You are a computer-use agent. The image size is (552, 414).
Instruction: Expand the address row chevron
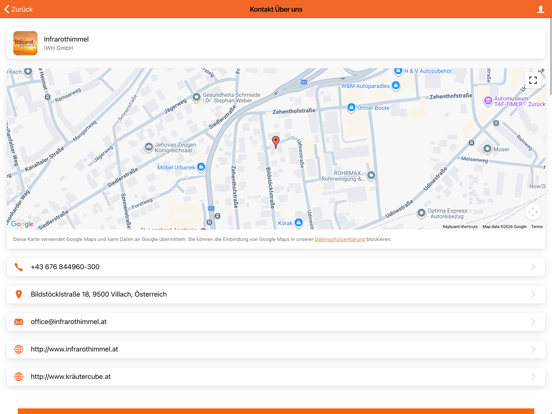pyautogui.click(x=533, y=294)
